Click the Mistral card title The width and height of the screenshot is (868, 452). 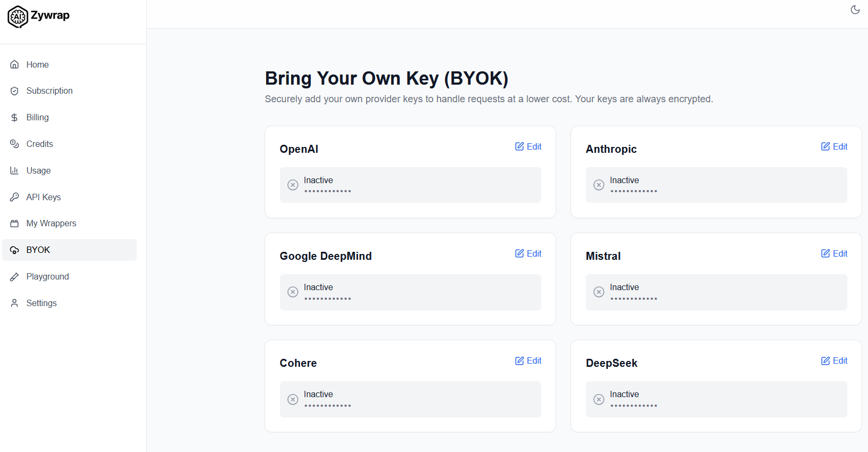pos(603,256)
